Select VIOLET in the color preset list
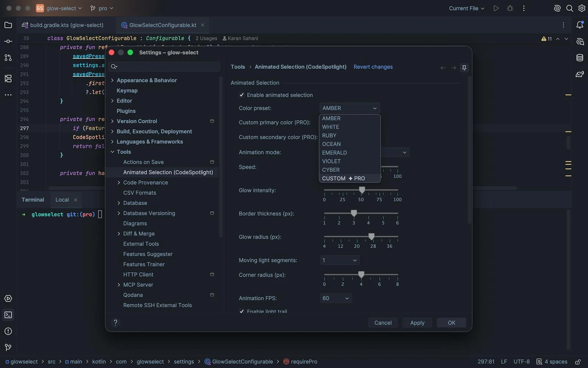This screenshot has width=588, height=368. [x=350, y=161]
